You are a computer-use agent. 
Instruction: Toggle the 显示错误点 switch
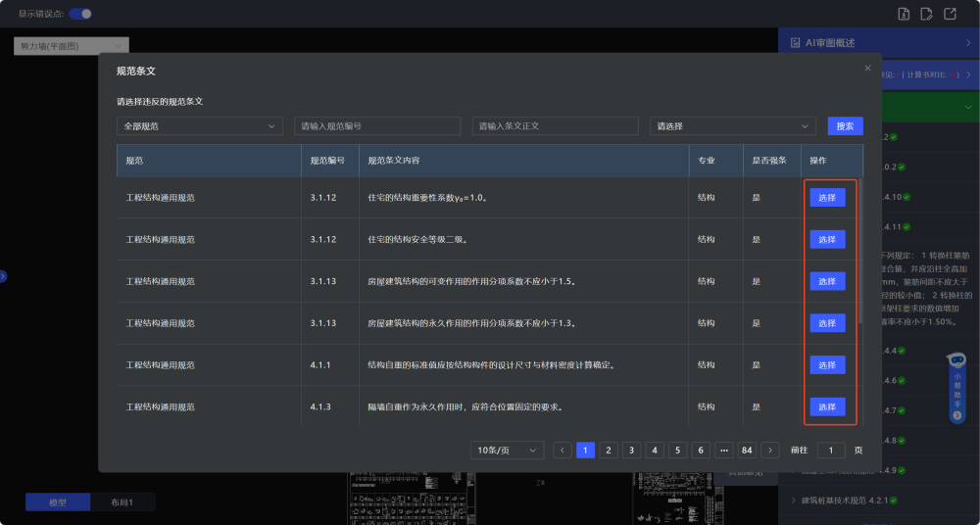pyautogui.click(x=80, y=14)
